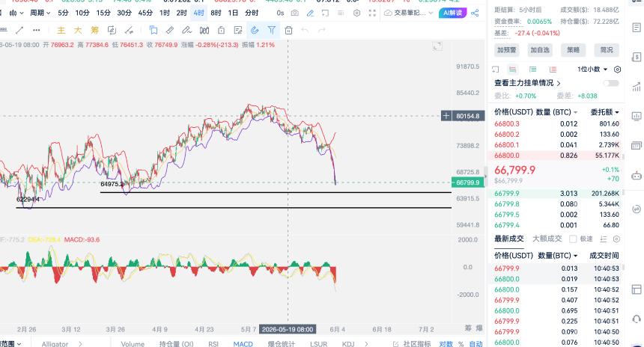Viewport: 644px width, 347px height.
Task: Open the 数量 (BTC) order book dropdown
Action: [x=556, y=112]
